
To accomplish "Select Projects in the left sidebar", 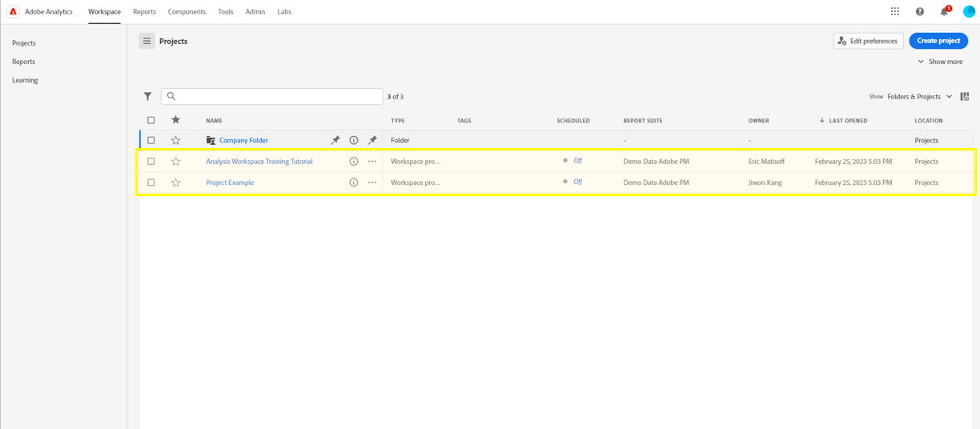I will pyautogui.click(x=24, y=43).
